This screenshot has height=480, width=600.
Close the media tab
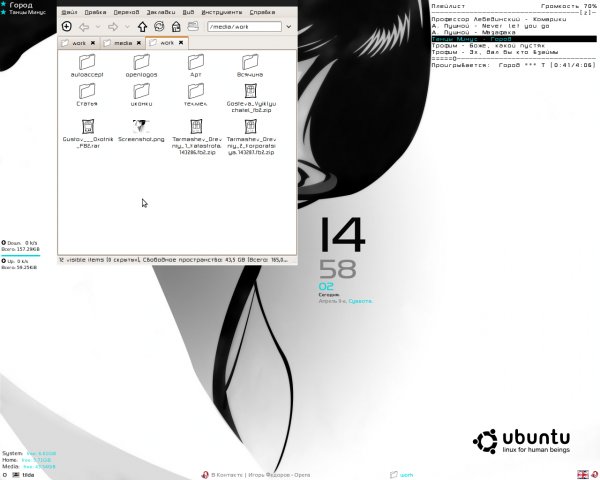137,43
